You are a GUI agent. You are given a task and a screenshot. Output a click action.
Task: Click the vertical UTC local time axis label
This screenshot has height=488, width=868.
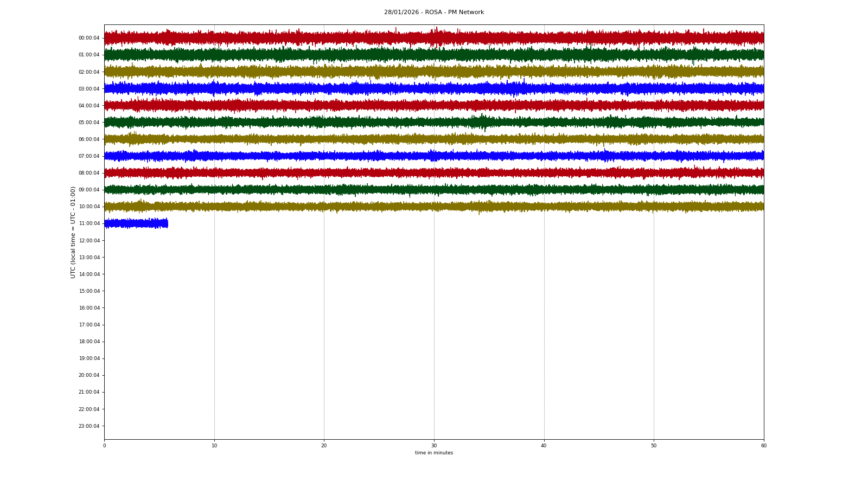click(73, 232)
